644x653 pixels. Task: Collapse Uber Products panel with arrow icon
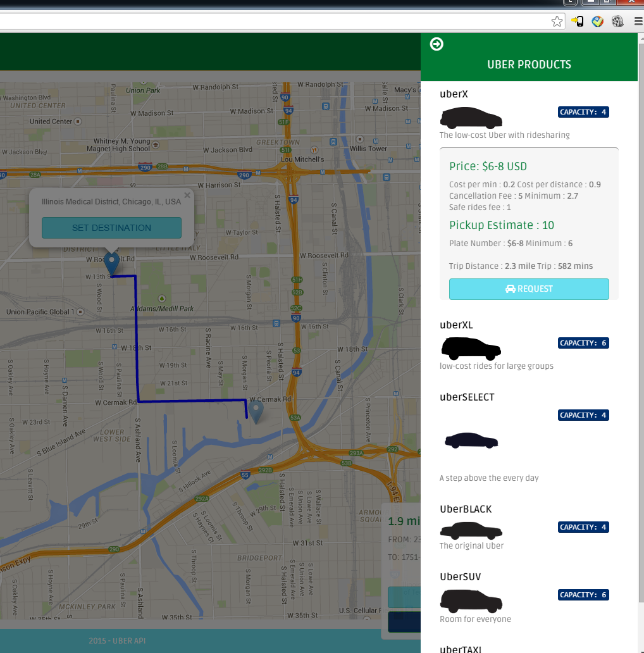437,44
